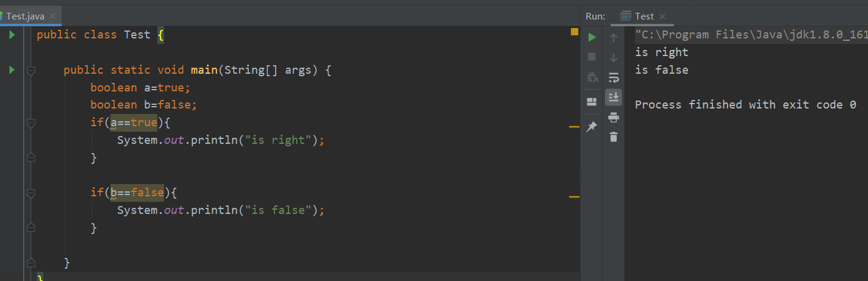Rerun Test with the green play button in Run panel

point(592,37)
